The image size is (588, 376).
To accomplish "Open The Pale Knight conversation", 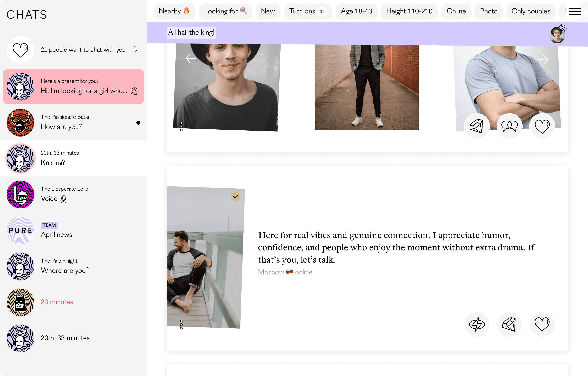I will 73,266.
